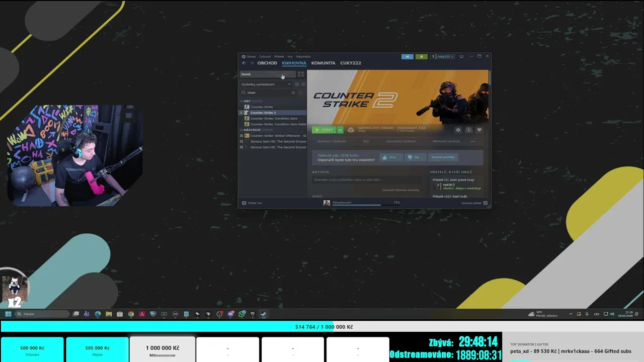644x362 pixels.
Task: Click Ano to recommend the game
Action: (x=391, y=157)
